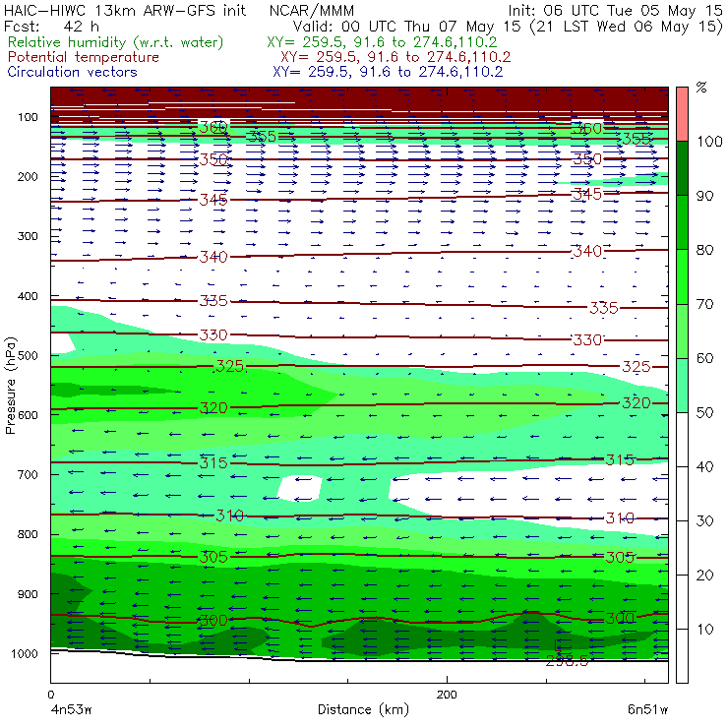Select the '4n53w' start location label
This screenshot has width=728, height=728.
point(72,709)
